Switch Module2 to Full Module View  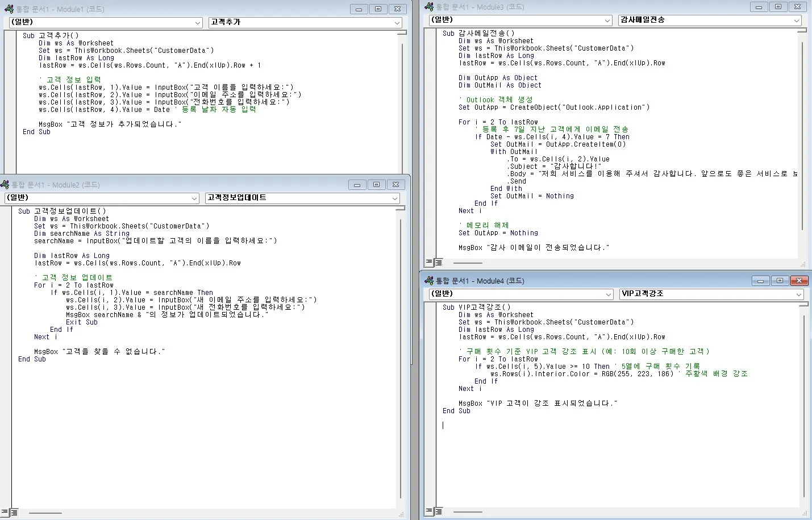coord(14,513)
